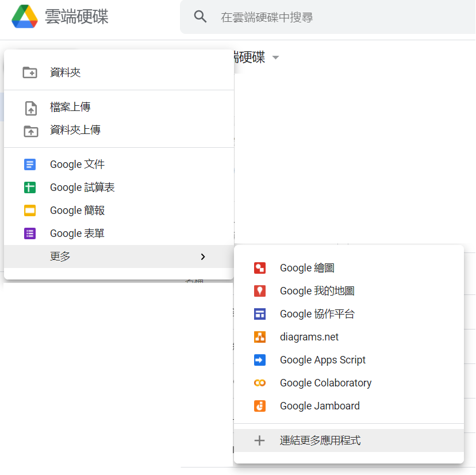The image size is (476, 475).
Task: Open the 雲端硬碟 title dropdown arrow
Action: point(275,58)
